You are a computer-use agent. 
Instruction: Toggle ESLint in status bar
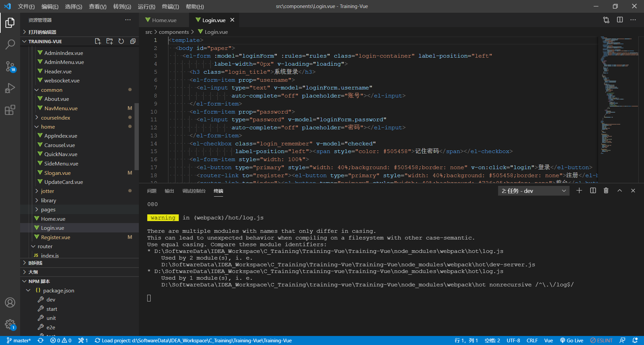point(601,340)
